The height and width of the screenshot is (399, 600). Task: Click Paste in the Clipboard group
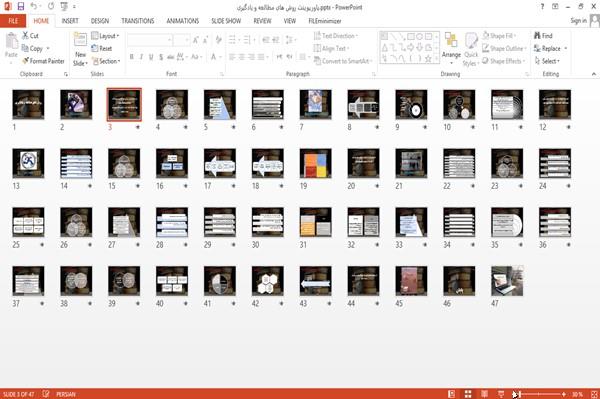coord(11,45)
